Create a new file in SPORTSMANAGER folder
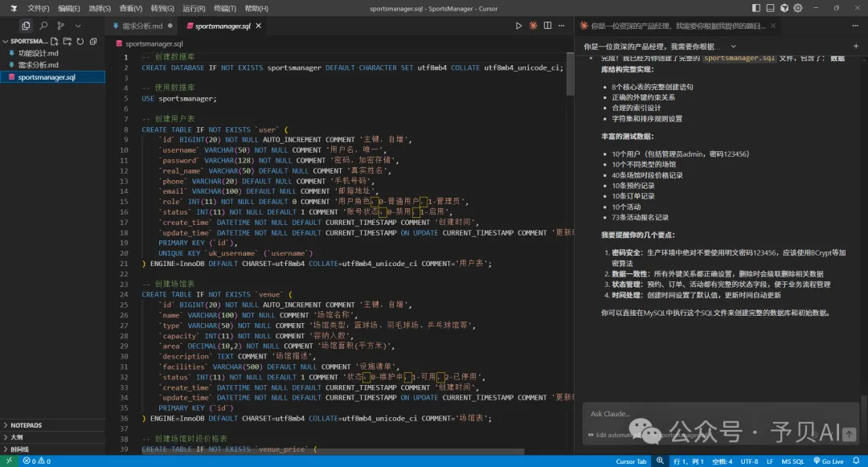This screenshot has height=467, width=868. [x=55, y=42]
